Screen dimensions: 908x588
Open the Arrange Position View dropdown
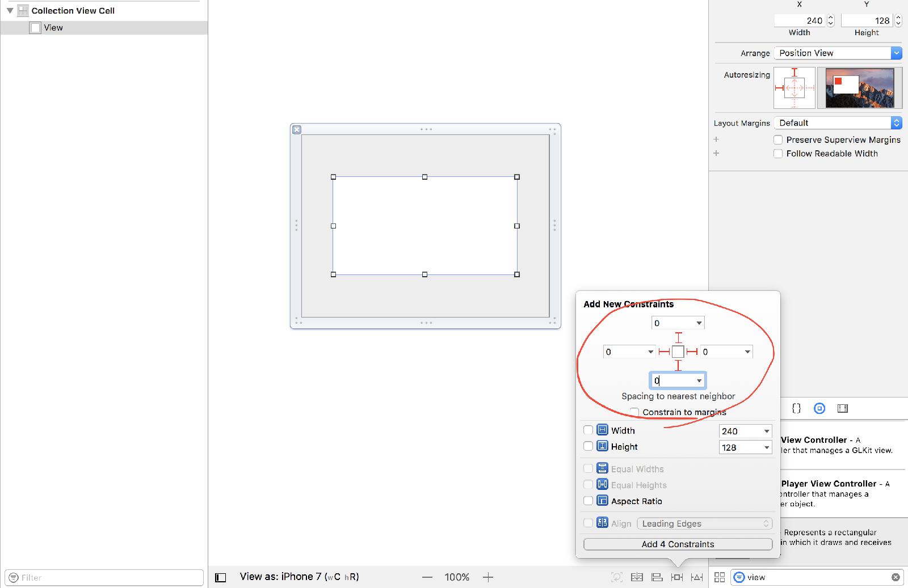[x=838, y=53]
